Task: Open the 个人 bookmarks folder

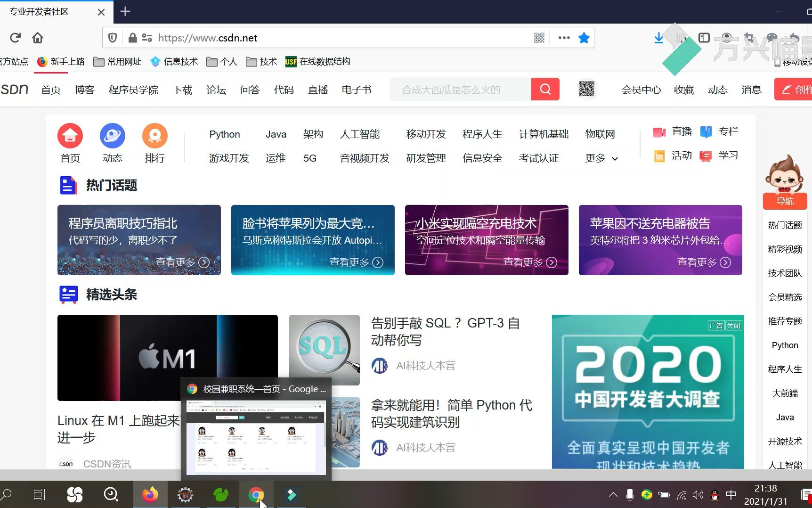Action: pos(222,61)
